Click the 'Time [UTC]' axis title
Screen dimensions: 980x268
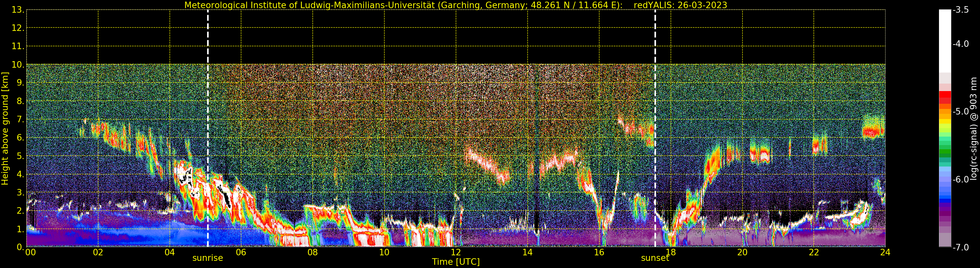(456, 262)
